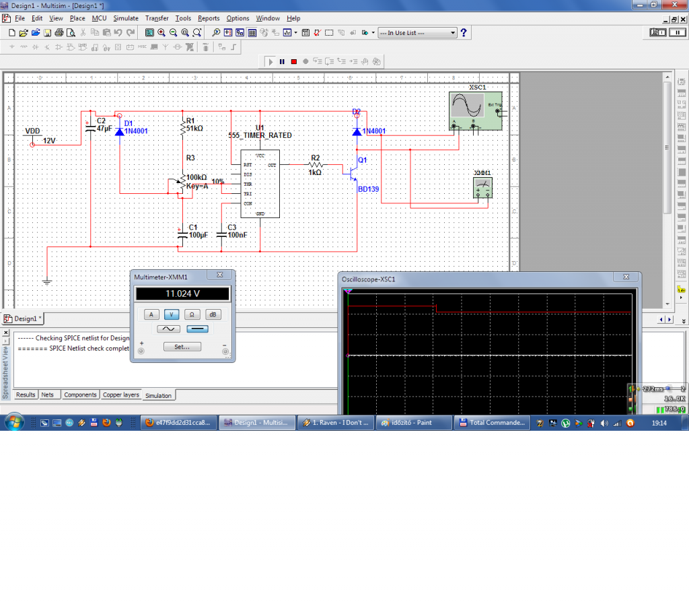Select the zoom area tool
Viewport: 689px width, 616px height.
pos(185,32)
